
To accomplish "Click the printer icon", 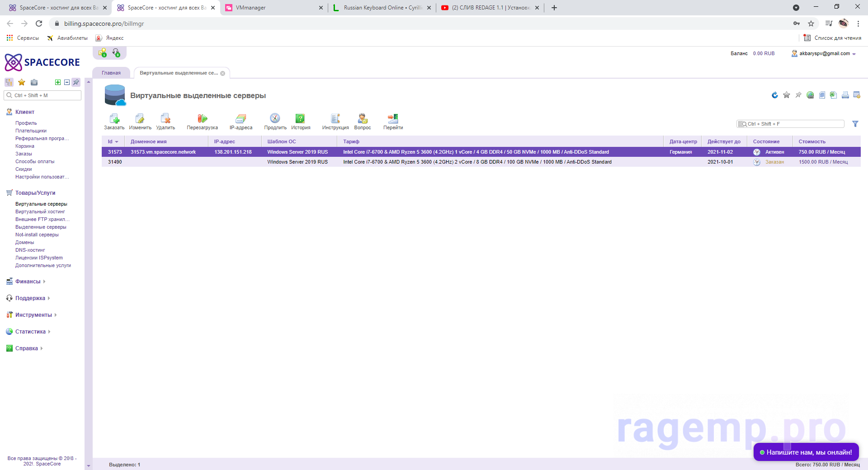I will coord(845,95).
